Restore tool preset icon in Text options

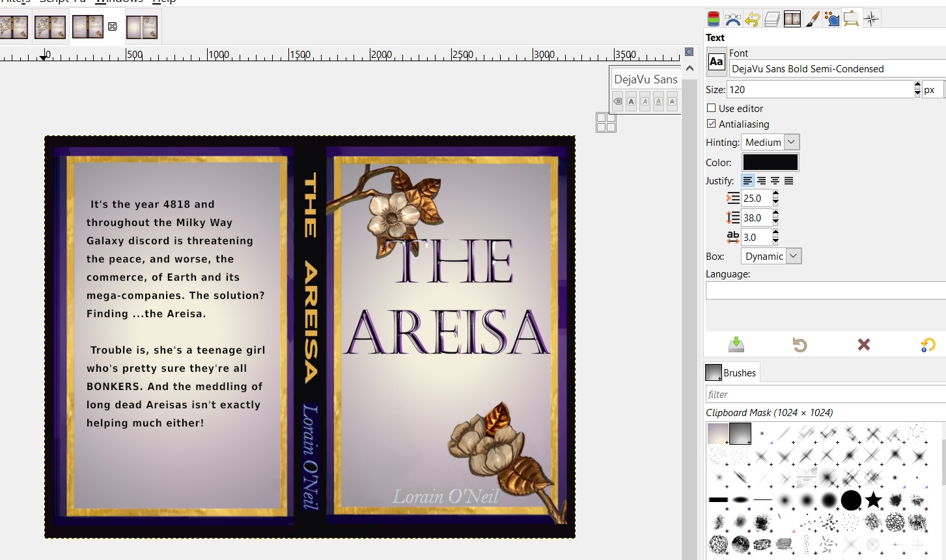tap(800, 344)
